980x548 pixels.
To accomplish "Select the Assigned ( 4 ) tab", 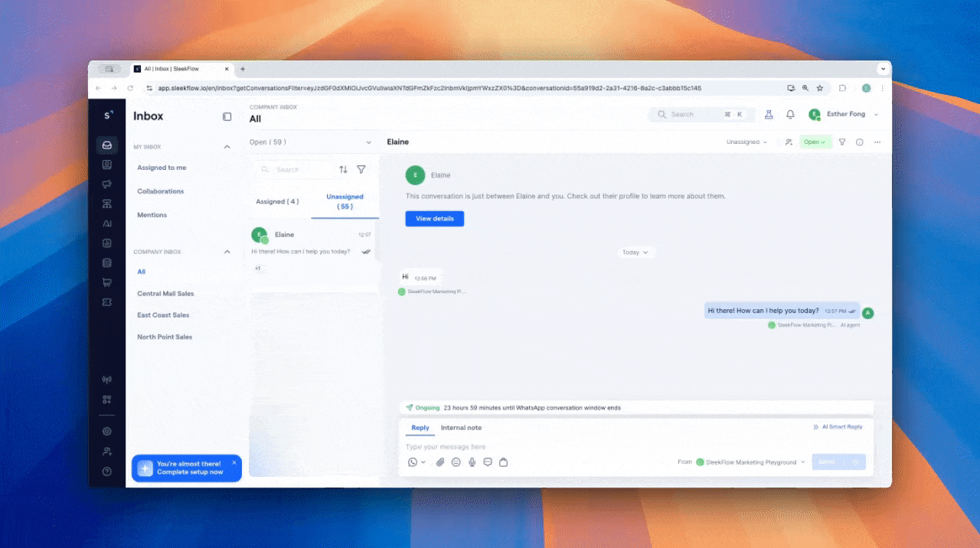I will click(276, 201).
